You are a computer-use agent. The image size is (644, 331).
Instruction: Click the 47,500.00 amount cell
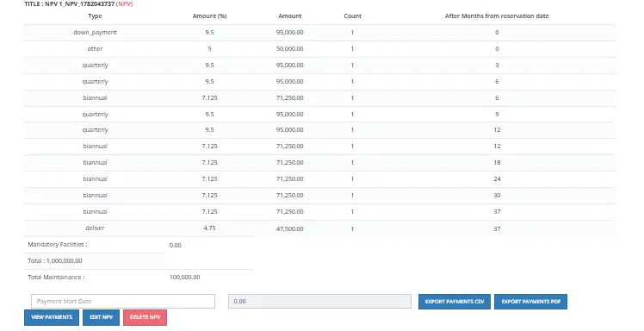[x=290, y=229]
